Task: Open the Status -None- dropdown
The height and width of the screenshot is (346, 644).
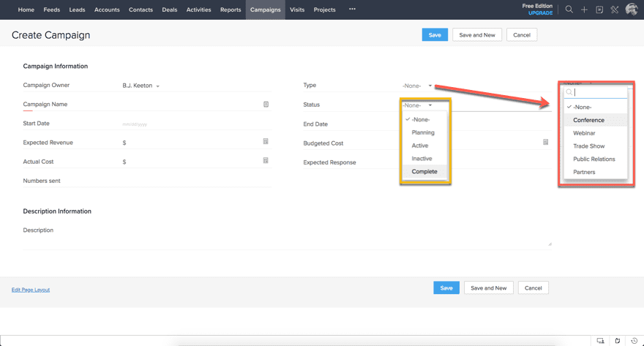Action: click(417, 105)
